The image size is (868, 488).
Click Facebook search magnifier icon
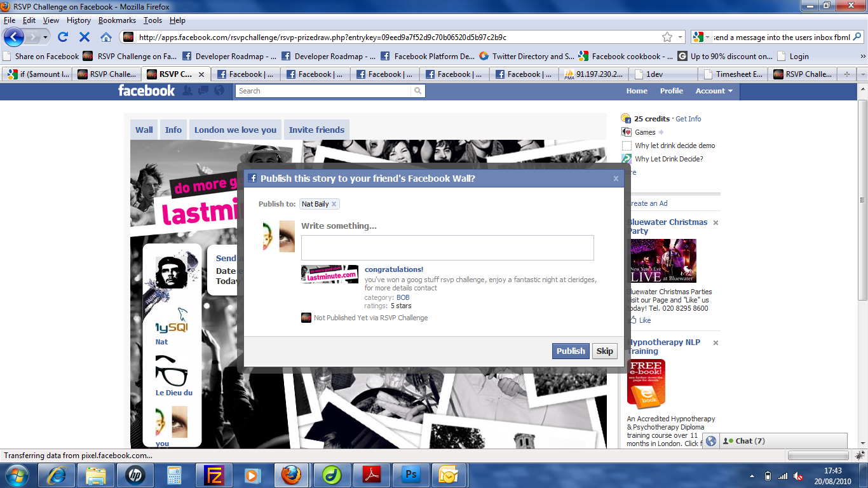[x=417, y=91]
